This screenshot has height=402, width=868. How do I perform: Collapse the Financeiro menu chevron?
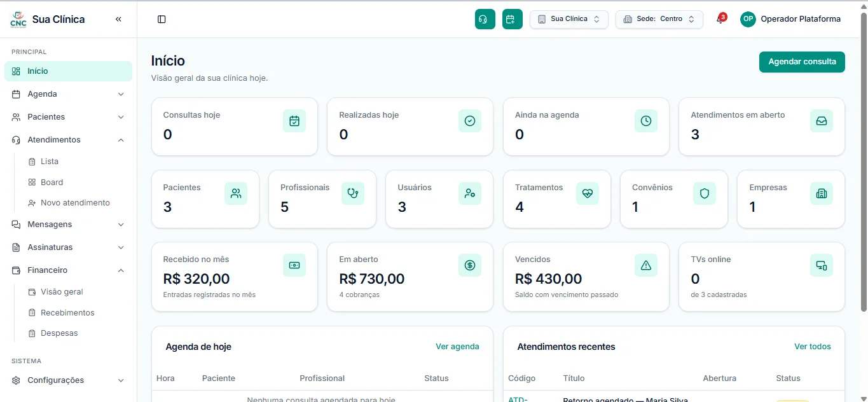121,270
